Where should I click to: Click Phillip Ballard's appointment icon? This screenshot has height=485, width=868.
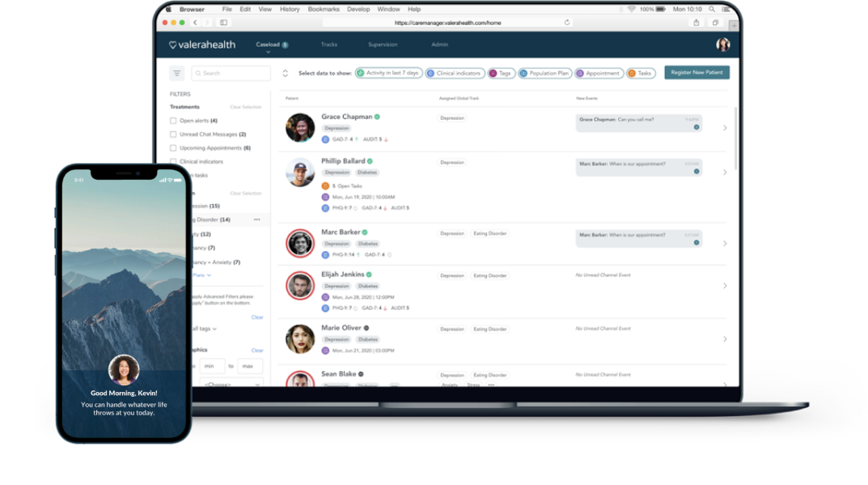(325, 198)
